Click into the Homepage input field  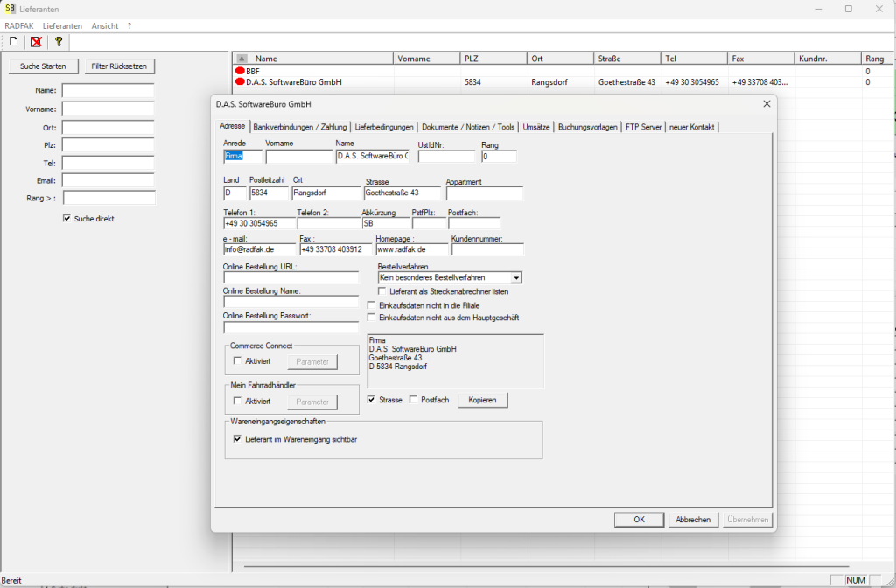point(411,249)
